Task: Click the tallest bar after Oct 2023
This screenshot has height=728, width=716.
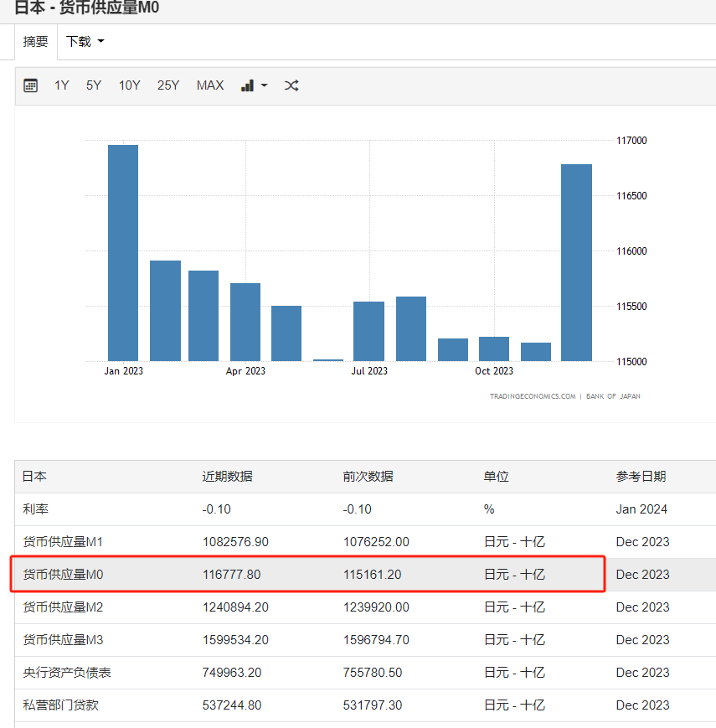Action: [576, 263]
